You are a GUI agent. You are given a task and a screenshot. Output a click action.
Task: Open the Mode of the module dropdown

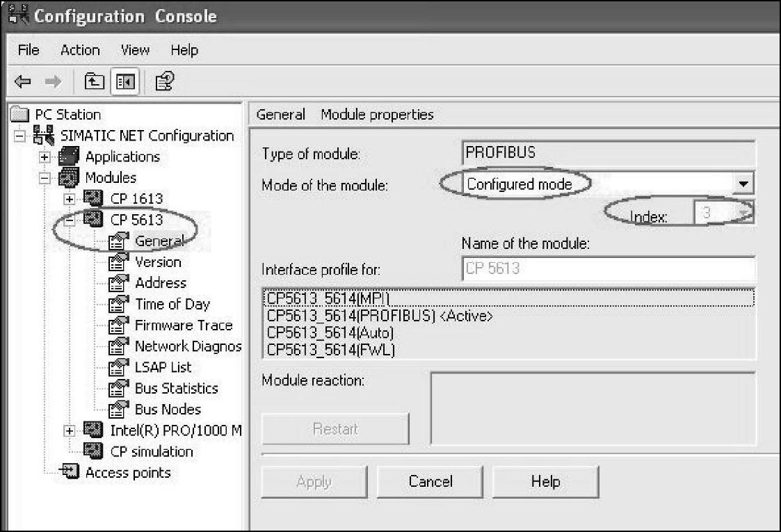[745, 184]
